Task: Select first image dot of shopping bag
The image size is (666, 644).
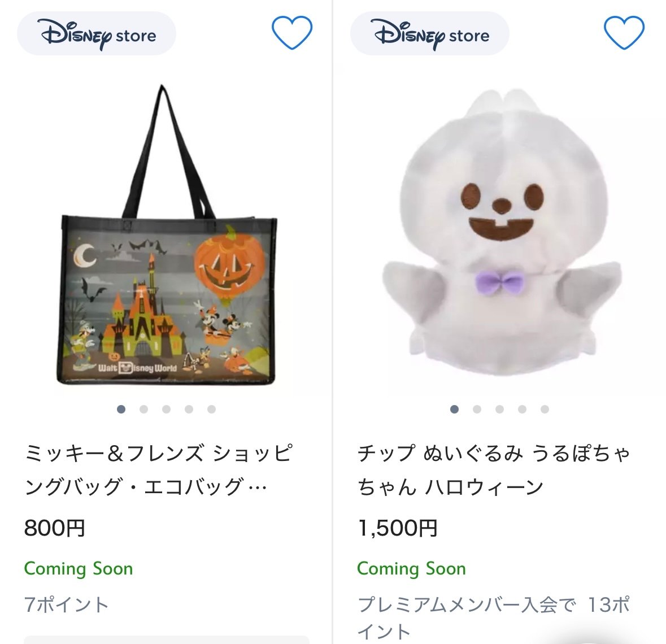Action: tap(121, 409)
